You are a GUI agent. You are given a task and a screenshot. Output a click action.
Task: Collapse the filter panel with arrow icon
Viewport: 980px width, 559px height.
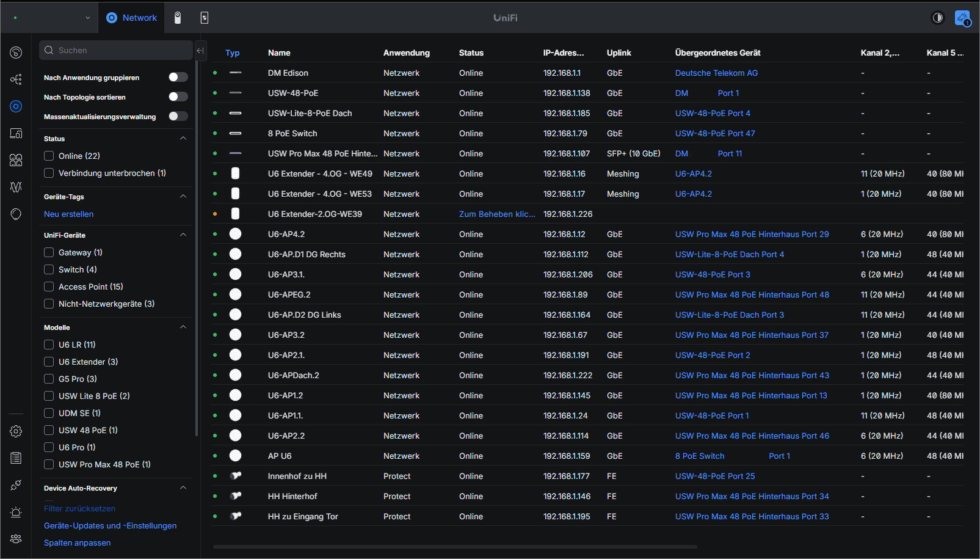[200, 50]
